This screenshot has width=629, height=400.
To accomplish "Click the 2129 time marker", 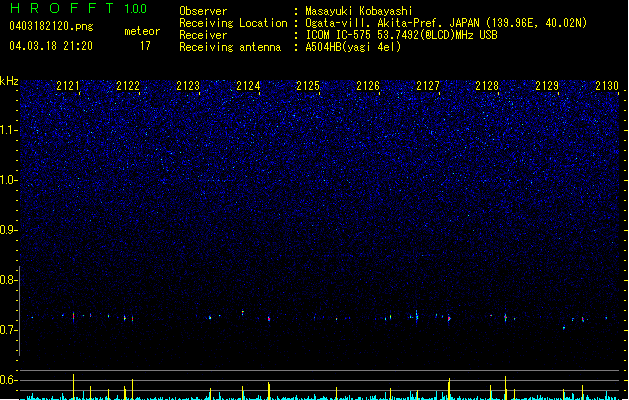I will (547, 86).
